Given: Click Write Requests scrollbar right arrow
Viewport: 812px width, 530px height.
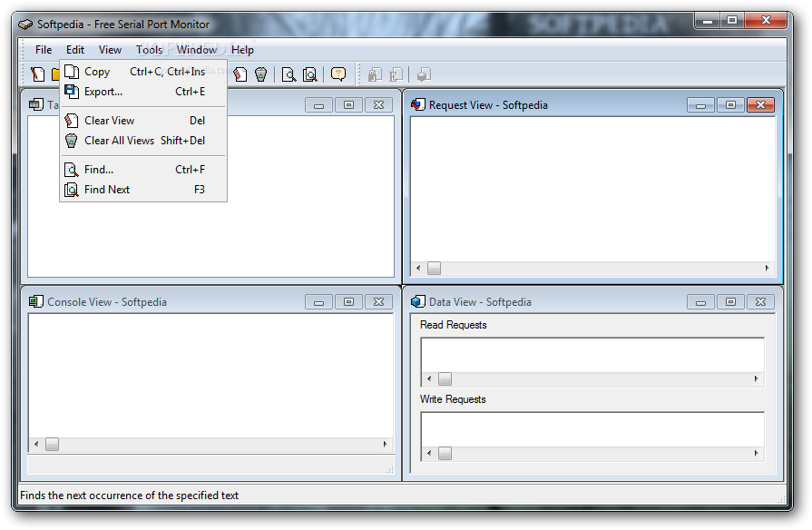Looking at the screenshot, I should pyautogui.click(x=756, y=454).
